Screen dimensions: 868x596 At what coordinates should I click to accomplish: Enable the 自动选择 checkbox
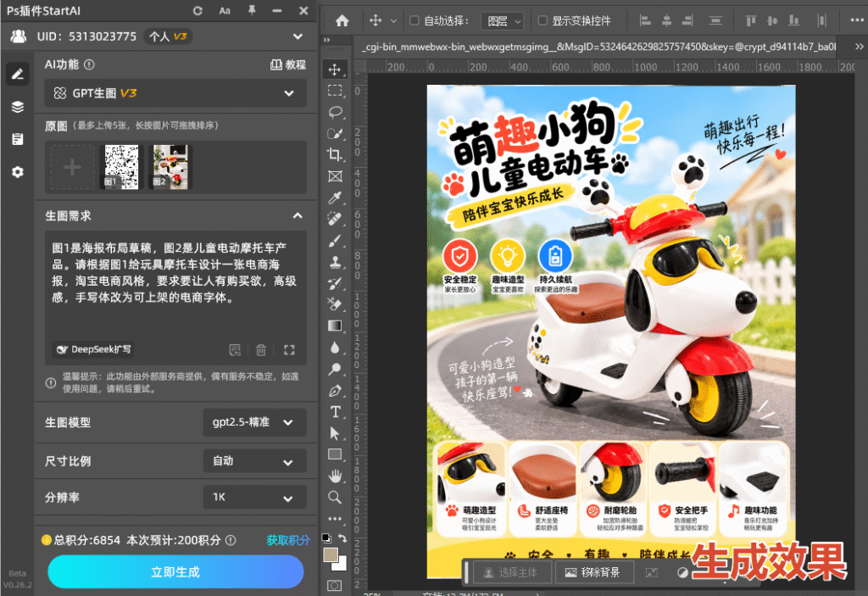point(414,20)
